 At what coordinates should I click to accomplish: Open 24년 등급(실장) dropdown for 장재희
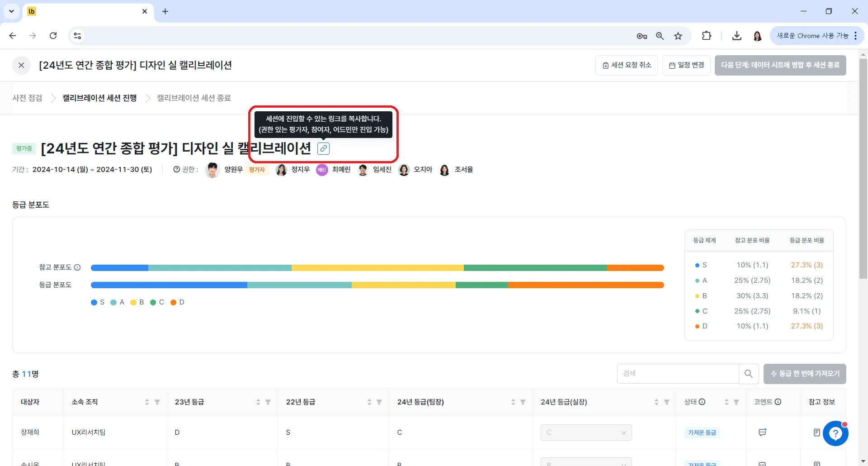point(586,433)
